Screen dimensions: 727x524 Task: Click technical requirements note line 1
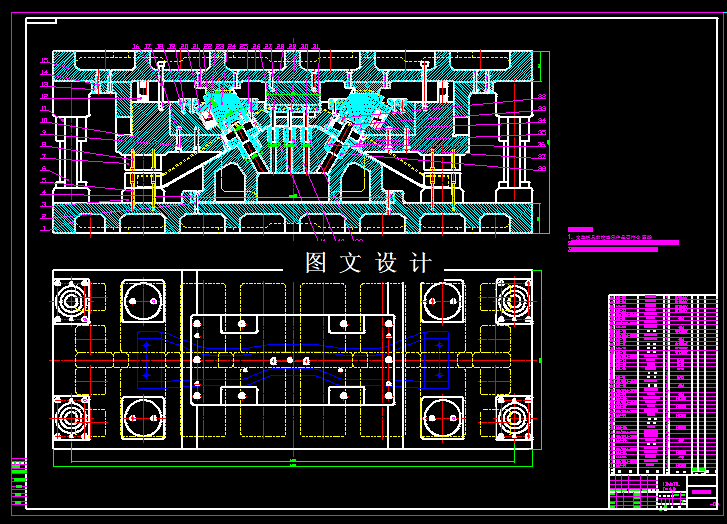pos(611,237)
